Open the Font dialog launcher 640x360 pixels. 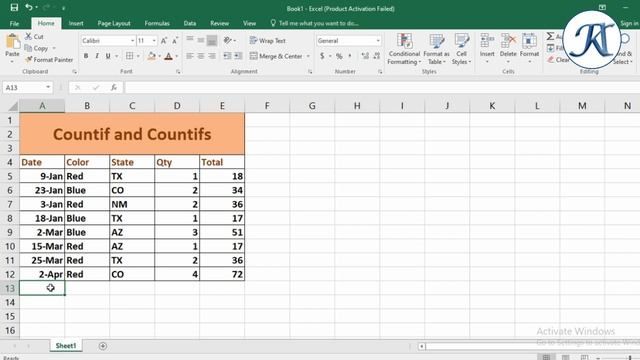(178, 71)
